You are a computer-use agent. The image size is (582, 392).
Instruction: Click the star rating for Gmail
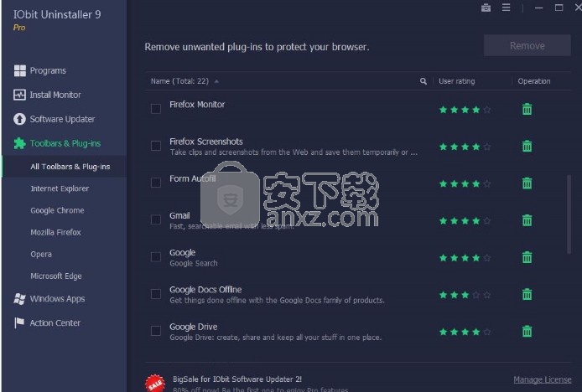click(465, 221)
